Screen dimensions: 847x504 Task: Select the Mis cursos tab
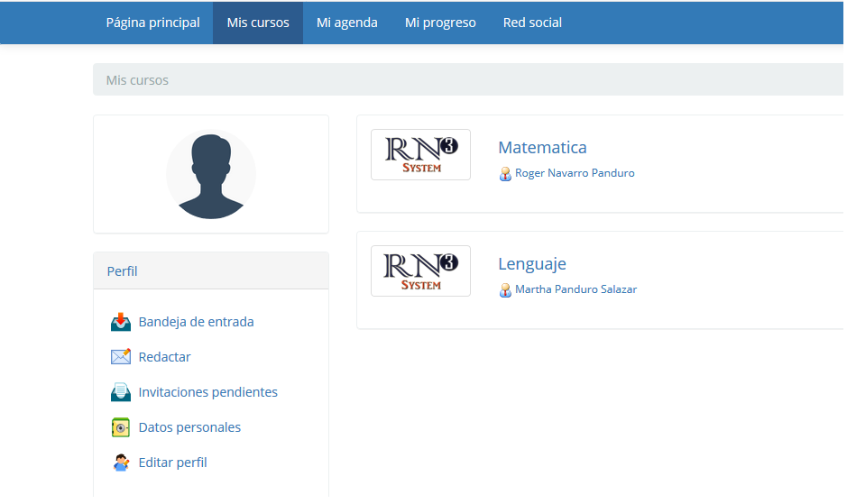coord(258,23)
